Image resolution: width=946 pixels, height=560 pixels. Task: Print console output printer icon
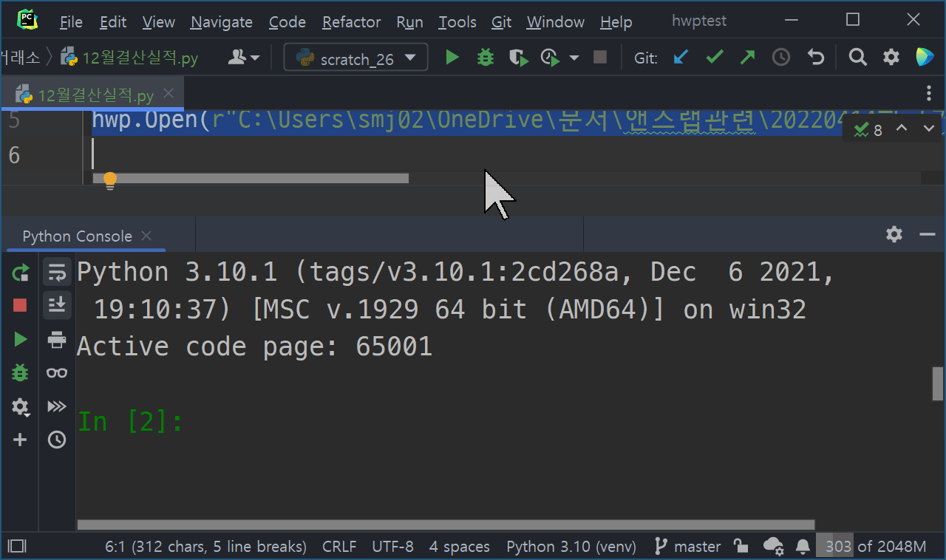click(57, 339)
